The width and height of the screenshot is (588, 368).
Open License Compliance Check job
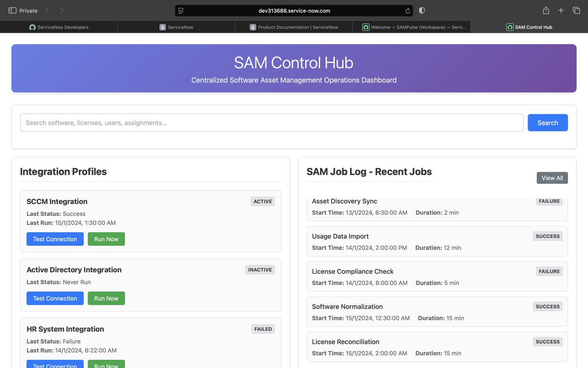437,277
